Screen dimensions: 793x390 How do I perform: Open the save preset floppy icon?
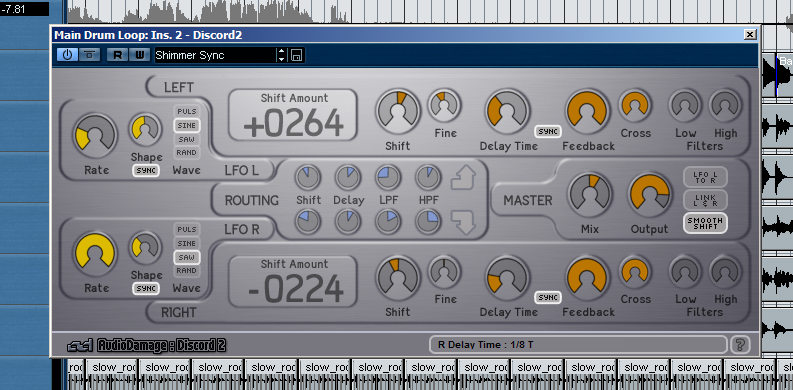pyautogui.click(x=297, y=55)
